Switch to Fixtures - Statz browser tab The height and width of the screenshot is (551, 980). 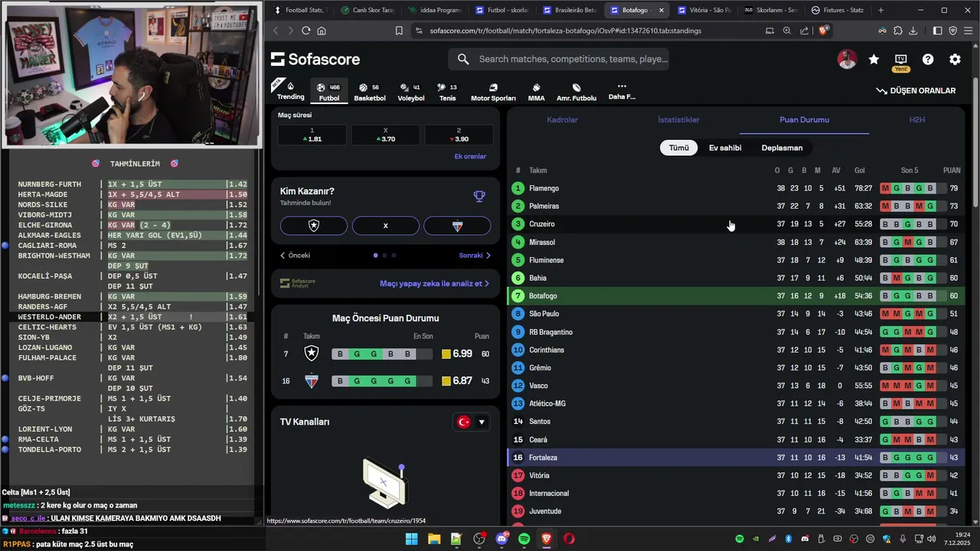[838, 10]
